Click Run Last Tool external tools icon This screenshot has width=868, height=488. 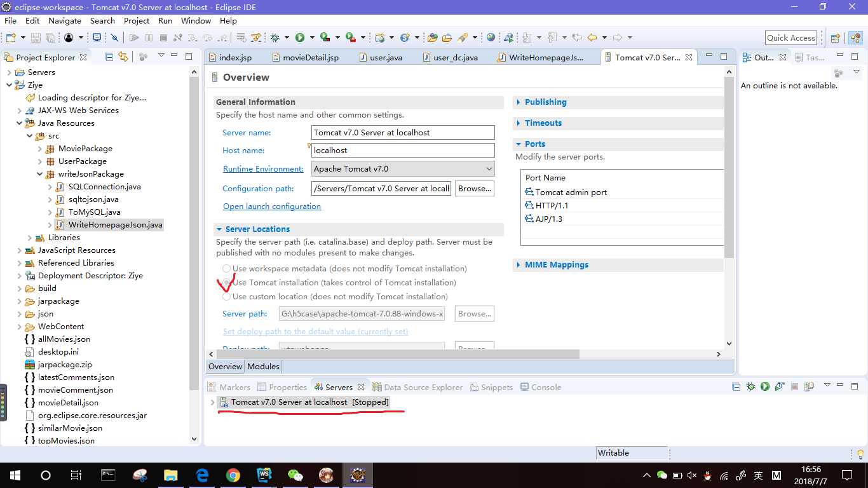[350, 37]
